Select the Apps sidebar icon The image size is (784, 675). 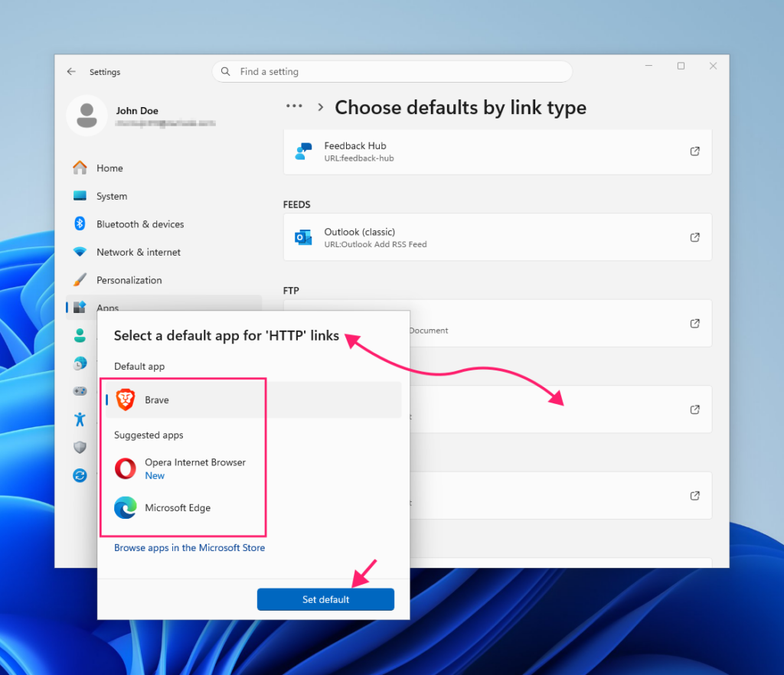click(x=80, y=307)
